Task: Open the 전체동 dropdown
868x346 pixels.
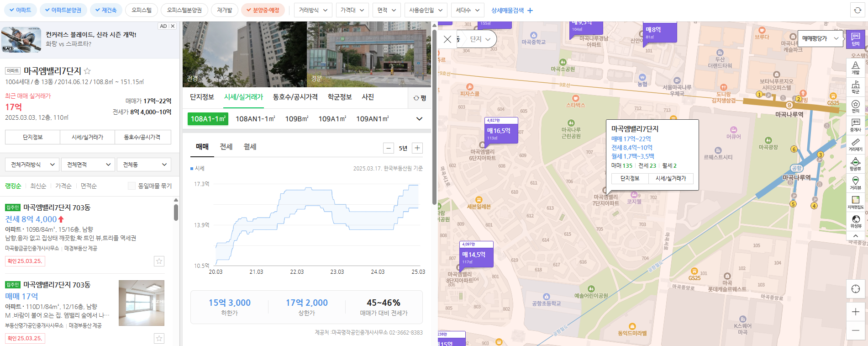Action: coord(144,165)
